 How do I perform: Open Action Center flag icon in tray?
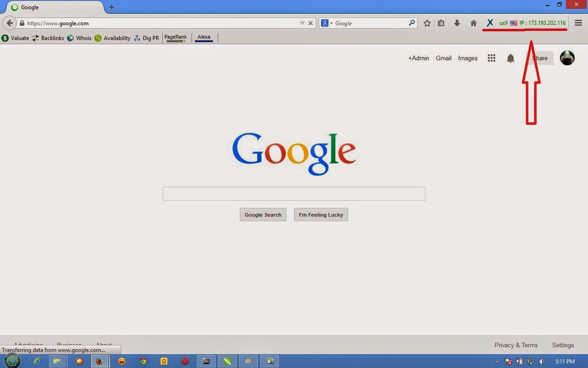(x=509, y=362)
